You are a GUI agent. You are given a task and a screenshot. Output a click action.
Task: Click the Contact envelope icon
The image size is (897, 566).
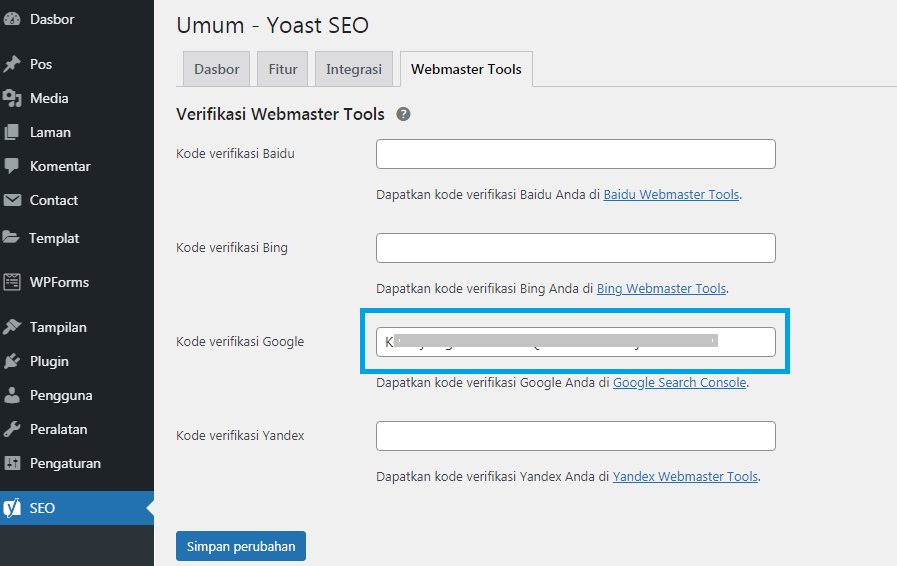(11, 200)
